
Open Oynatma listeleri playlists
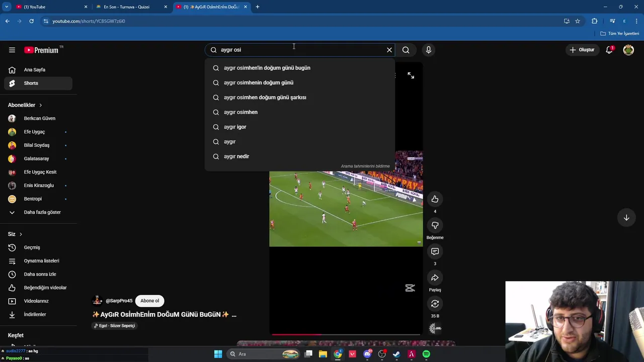38,261
